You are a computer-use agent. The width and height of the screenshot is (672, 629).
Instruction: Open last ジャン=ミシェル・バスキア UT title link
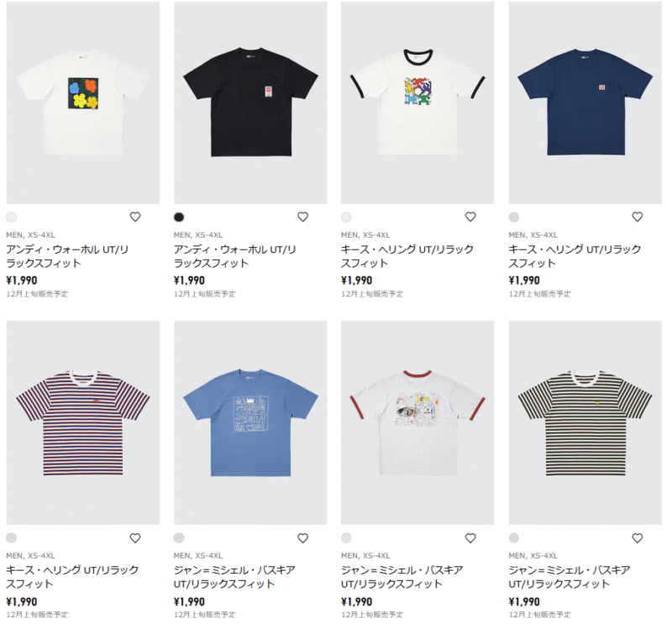coord(570,577)
